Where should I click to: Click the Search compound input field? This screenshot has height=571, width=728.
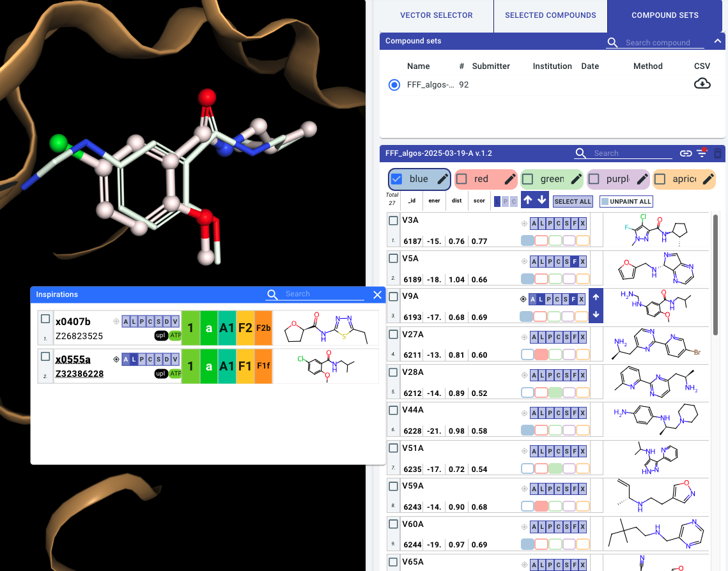pyautogui.click(x=664, y=42)
